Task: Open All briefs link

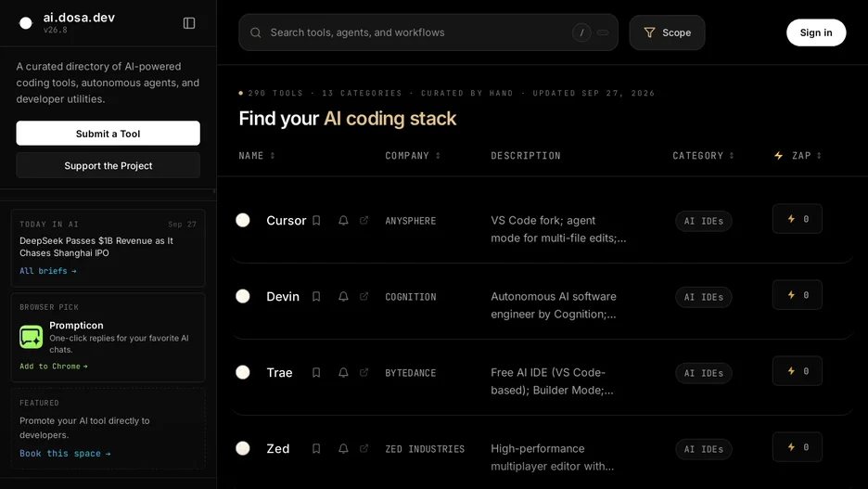Action: 48,271
